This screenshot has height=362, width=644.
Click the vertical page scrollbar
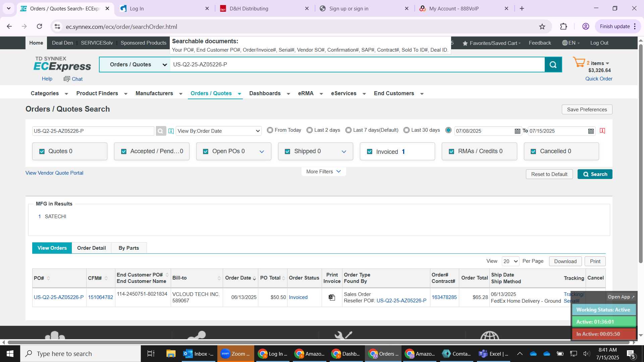[x=641, y=154]
